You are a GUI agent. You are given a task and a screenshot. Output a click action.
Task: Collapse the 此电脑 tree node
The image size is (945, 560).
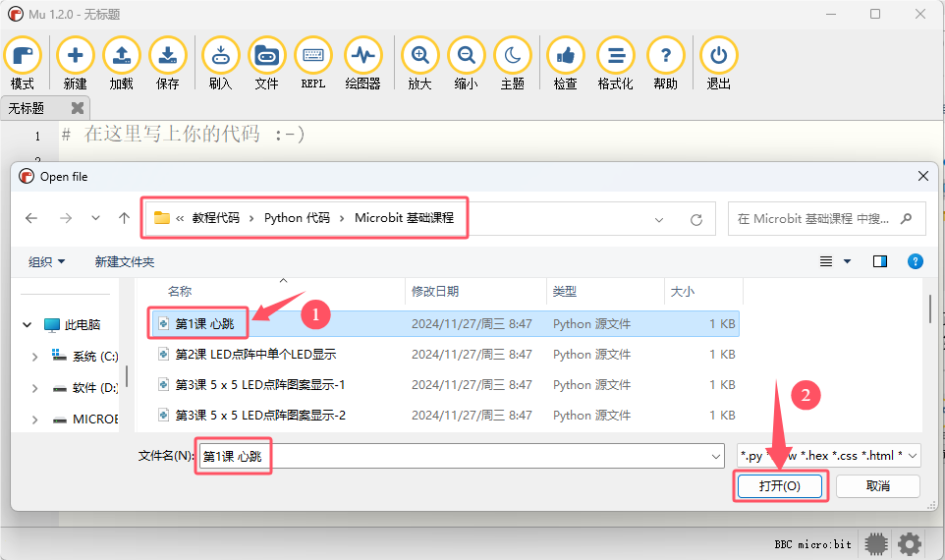(28, 325)
